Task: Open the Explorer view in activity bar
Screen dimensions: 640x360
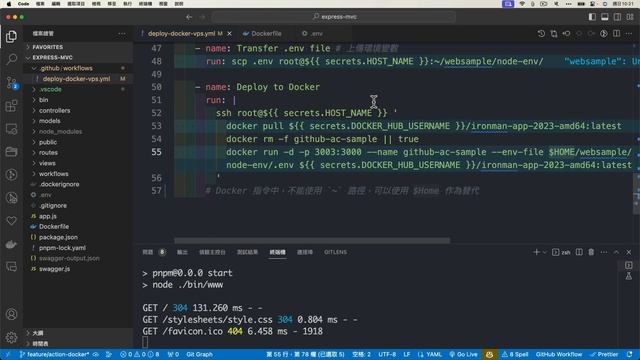Action: tap(11, 36)
